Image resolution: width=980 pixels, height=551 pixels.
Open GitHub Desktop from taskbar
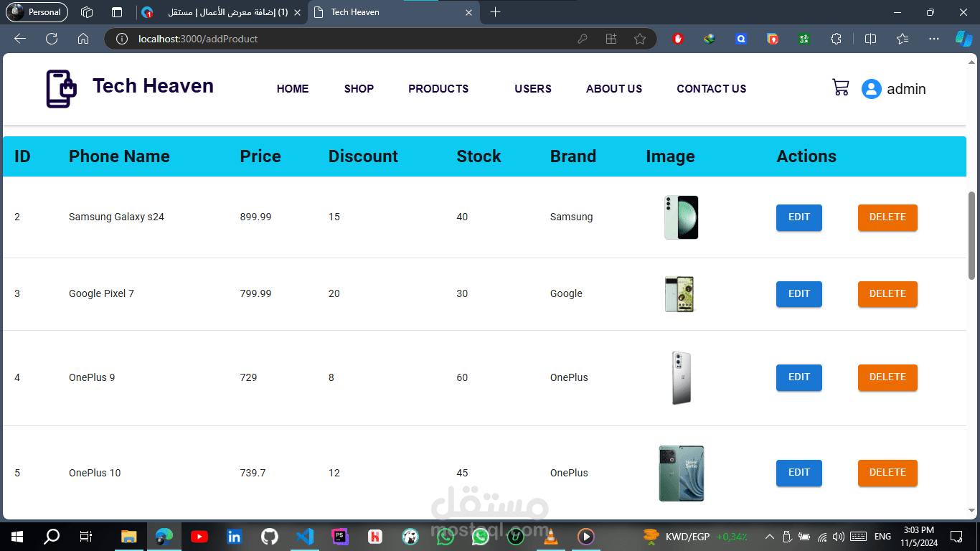(270, 537)
